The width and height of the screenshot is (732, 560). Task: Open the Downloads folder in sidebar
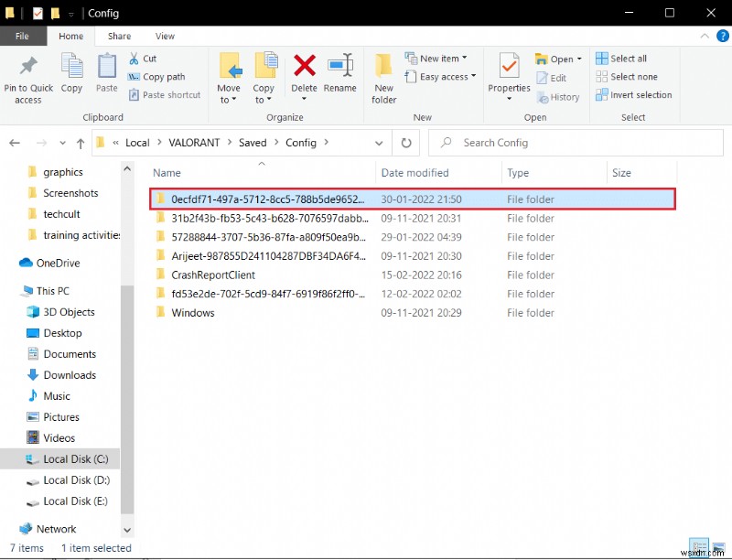click(x=61, y=375)
